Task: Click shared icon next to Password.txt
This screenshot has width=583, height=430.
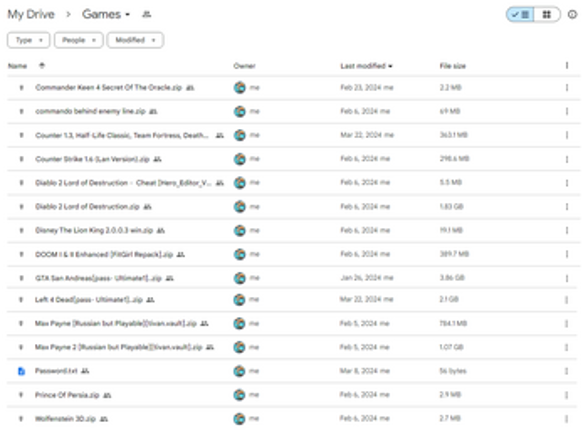Action: (x=85, y=371)
